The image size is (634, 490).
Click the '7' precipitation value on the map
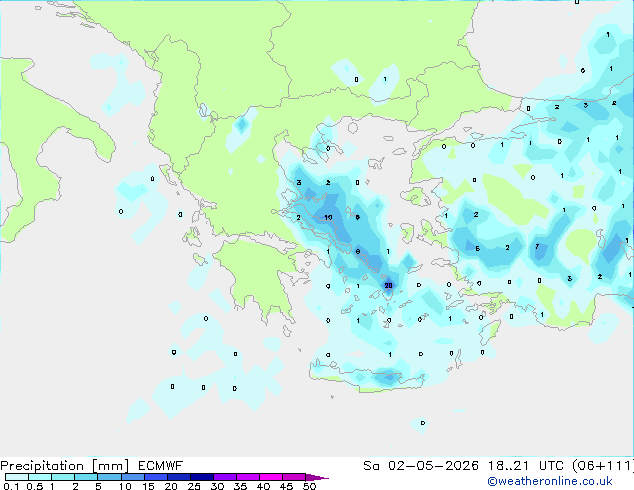537,246
